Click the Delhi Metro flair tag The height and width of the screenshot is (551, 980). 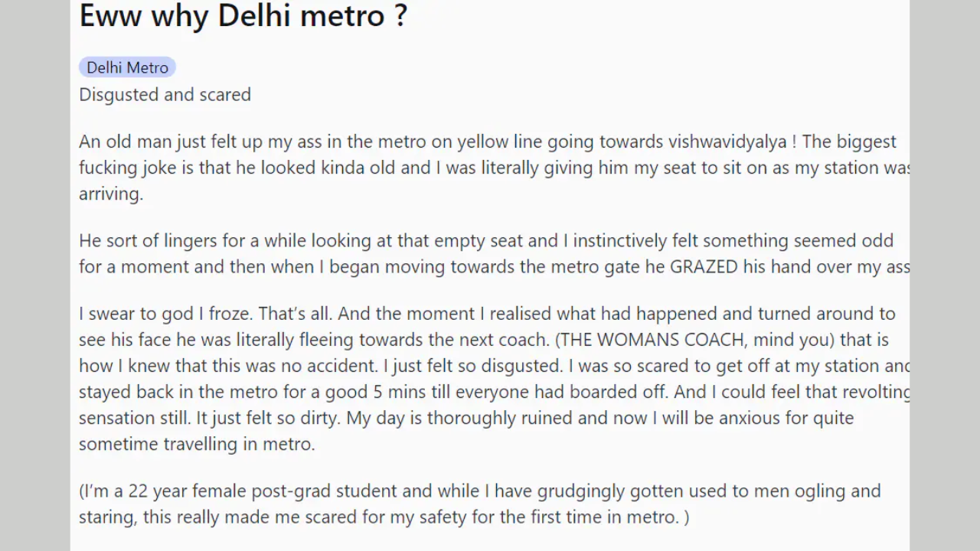[x=127, y=67]
